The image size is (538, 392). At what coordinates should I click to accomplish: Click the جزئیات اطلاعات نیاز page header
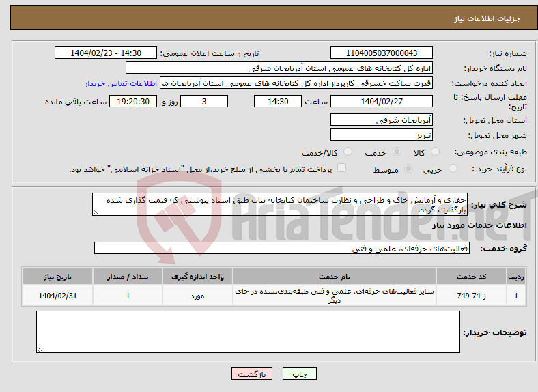487,18
